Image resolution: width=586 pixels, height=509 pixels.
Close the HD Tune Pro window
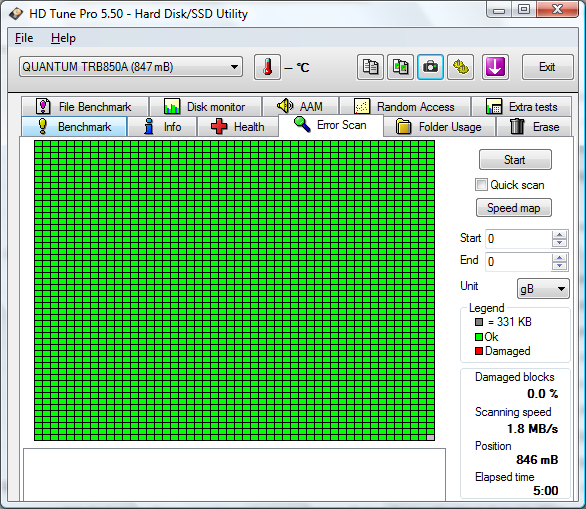tap(557, 10)
